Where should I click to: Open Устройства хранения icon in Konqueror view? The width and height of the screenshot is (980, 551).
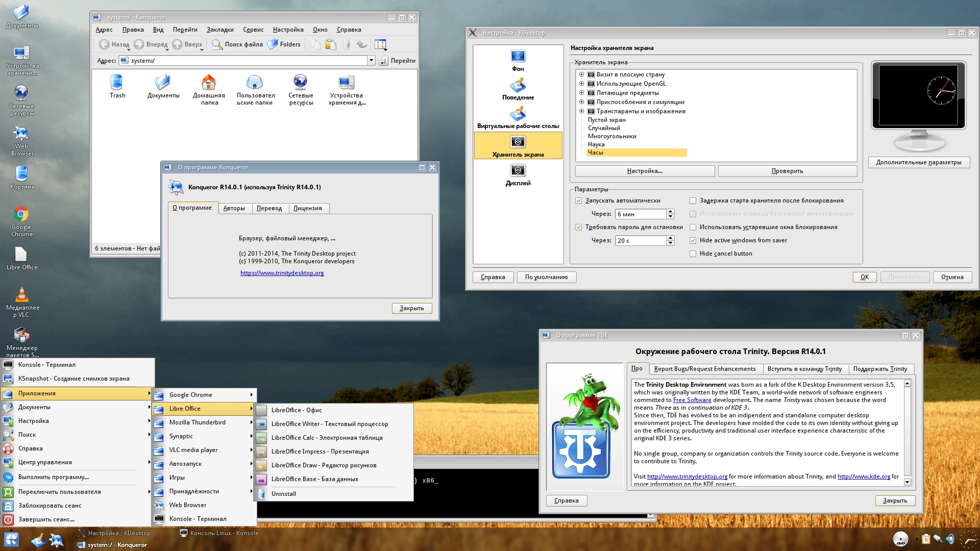pos(347,89)
